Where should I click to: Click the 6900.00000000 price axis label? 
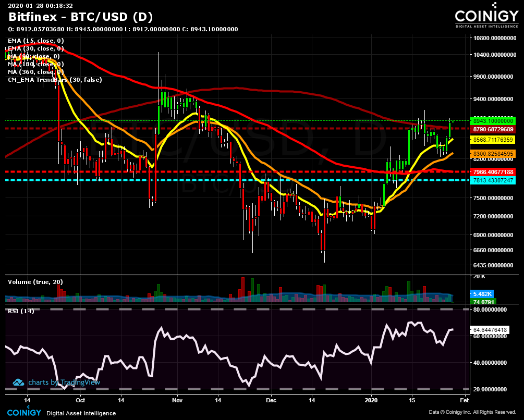(x=493, y=235)
